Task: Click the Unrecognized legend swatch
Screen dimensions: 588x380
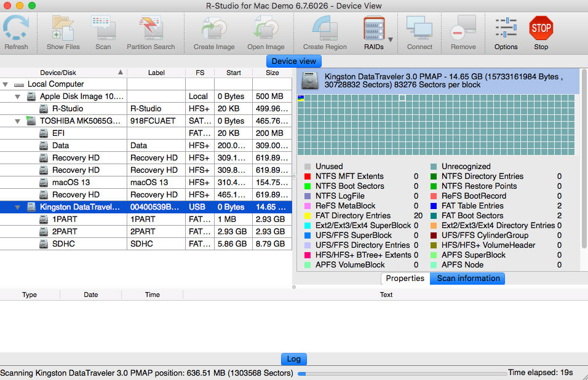Action: pyautogui.click(x=434, y=167)
